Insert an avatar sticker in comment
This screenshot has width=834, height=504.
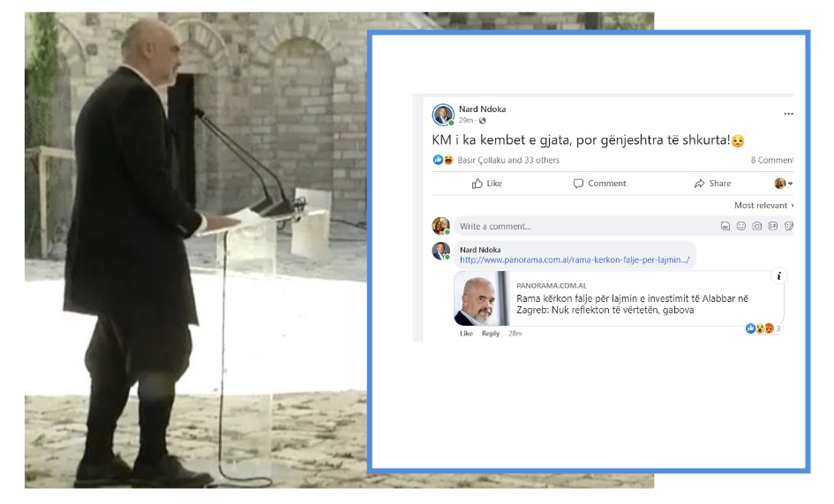(725, 226)
